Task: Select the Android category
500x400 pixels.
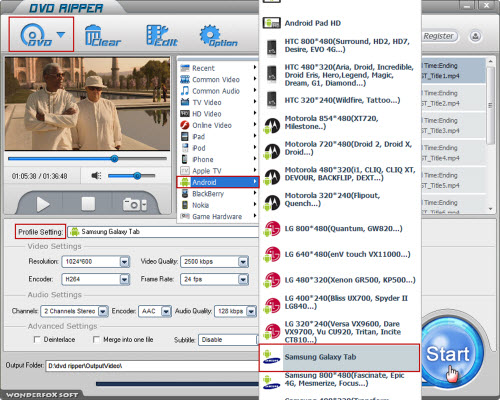Action: [218, 182]
